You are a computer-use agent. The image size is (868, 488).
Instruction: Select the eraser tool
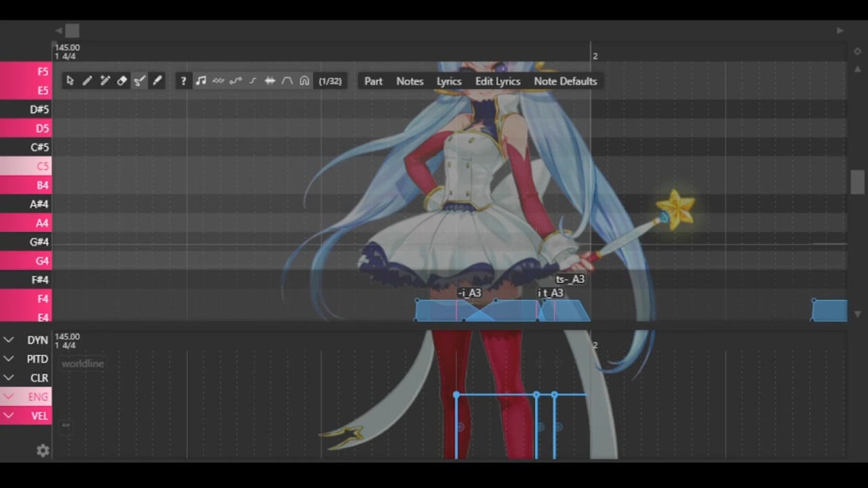click(122, 81)
